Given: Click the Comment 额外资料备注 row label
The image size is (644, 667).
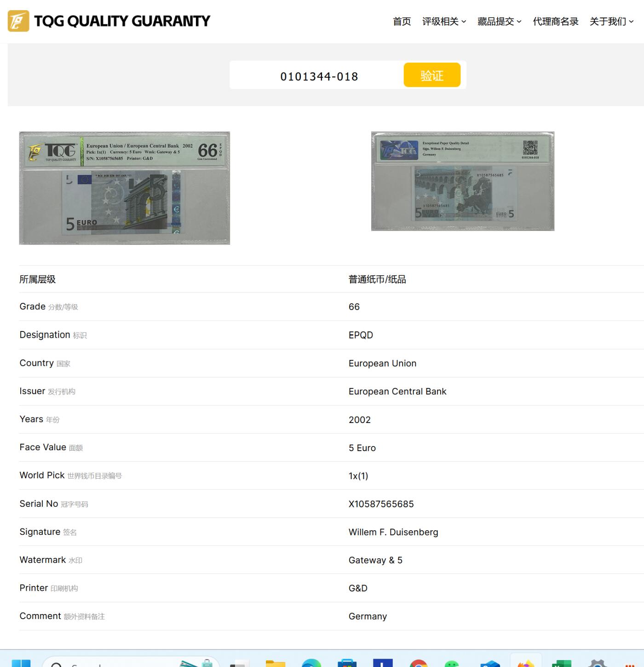Looking at the screenshot, I should (x=62, y=616).
